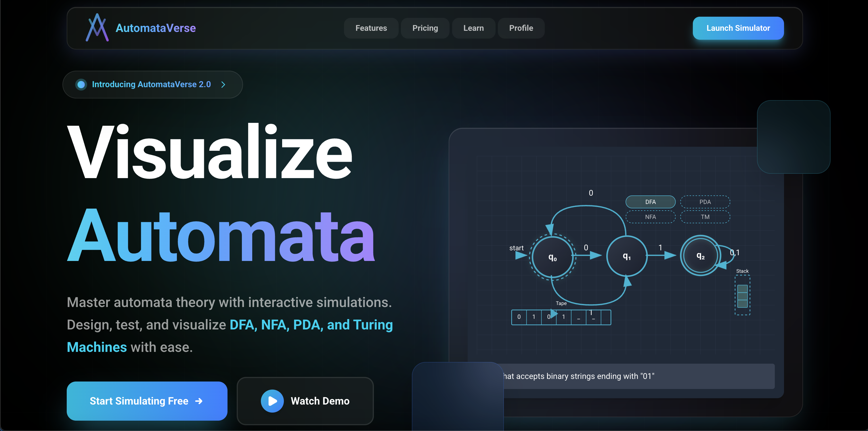
Task: Click the arrow inside Start Simulating Free
Action: coord(198,401)
